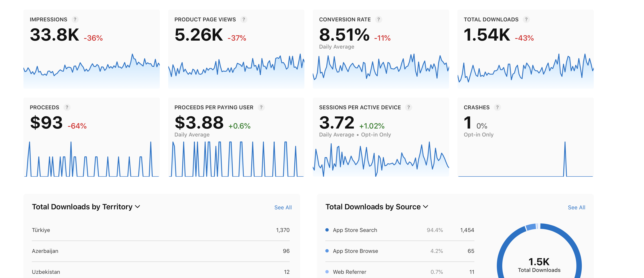Image resolution: width=644 pixels, height=278 pixels.
Task: Click the -64% proceeds change indicator
Action: pos(77,126)
